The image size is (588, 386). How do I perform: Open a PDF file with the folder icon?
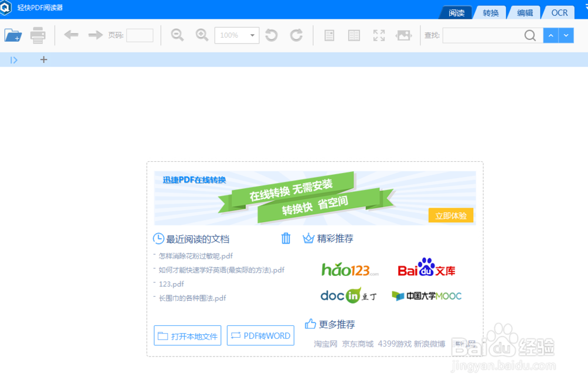13,35
